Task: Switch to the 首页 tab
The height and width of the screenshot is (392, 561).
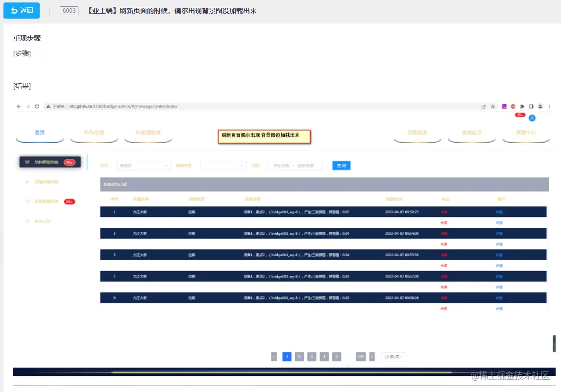Action: (39, 133)
